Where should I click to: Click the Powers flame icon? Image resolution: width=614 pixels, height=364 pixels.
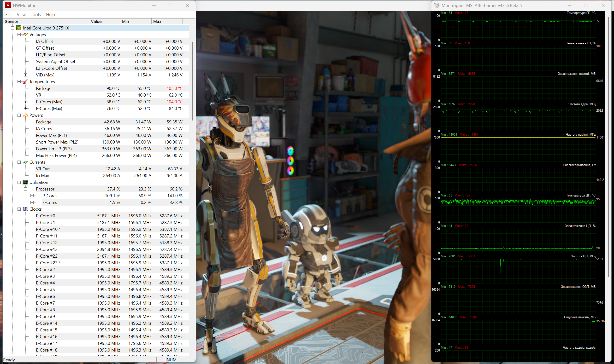[x=25, y=115]
